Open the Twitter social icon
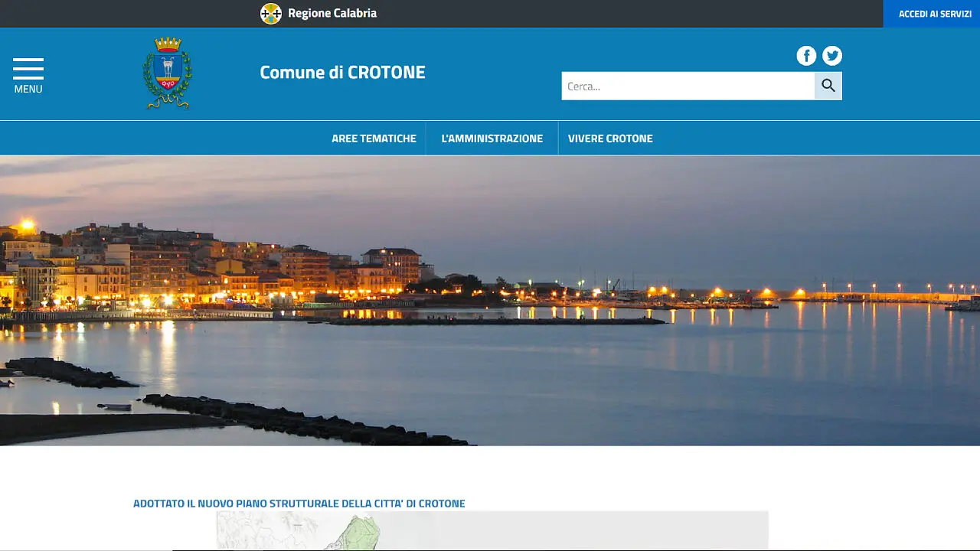 click(832, 56)
